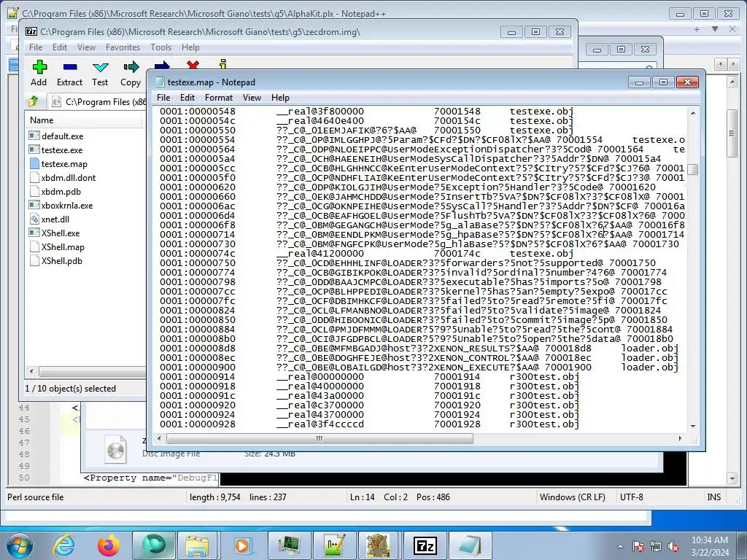The height and width of the screenshot is (560, 747).
Task: Click line with XENON_CONTROL loader.obj
Action: pos(419,358)
